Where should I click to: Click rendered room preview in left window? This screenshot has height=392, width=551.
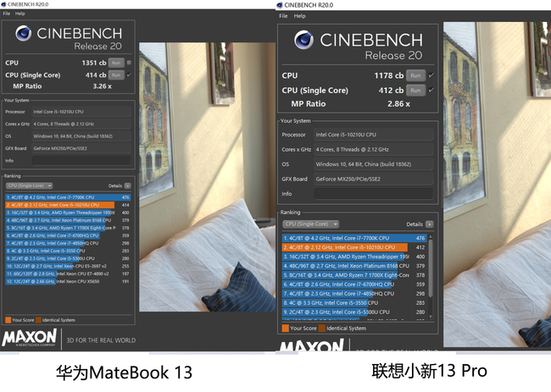coord(208,177)
